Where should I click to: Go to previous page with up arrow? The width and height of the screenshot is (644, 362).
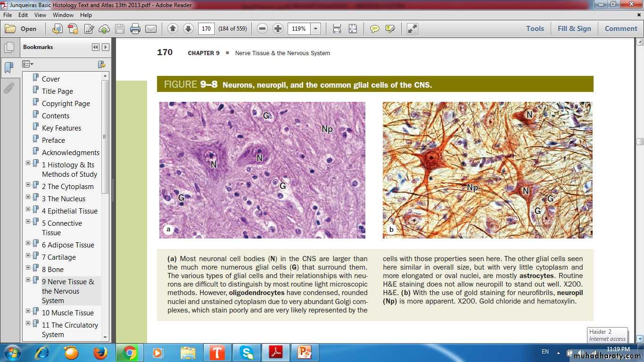point(173,29)
